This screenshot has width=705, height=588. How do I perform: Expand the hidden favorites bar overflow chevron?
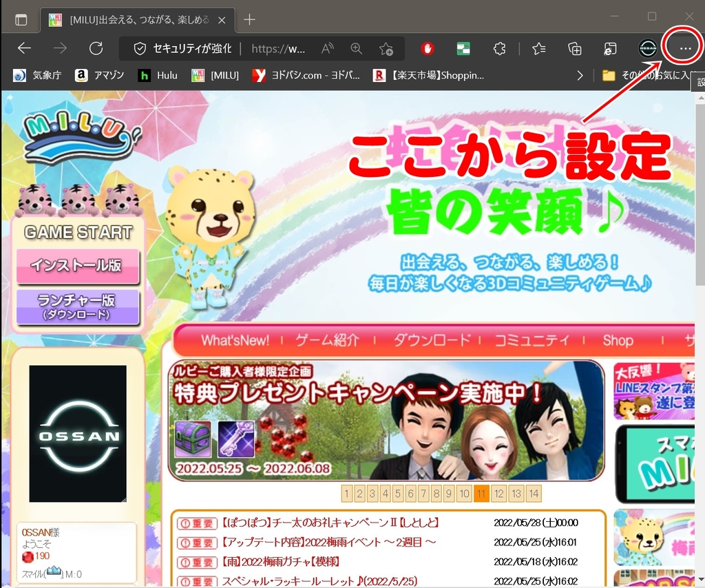tap(580, 75)
